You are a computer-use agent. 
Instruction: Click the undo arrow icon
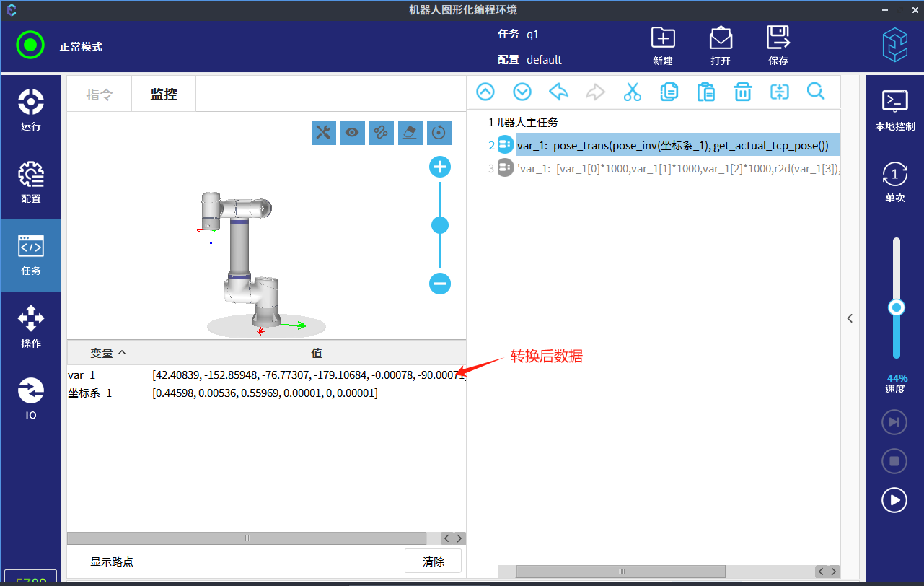point(558,92)
